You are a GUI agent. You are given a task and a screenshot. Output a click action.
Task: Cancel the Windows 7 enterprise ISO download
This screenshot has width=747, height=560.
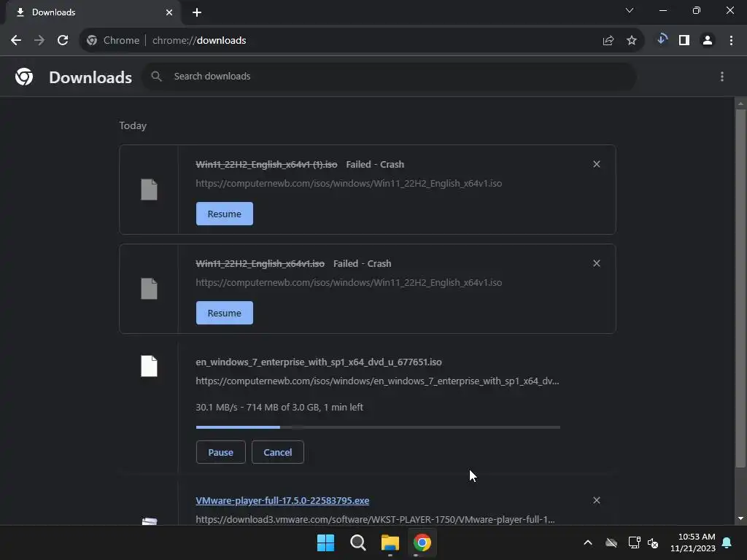(x=278, y=452)
